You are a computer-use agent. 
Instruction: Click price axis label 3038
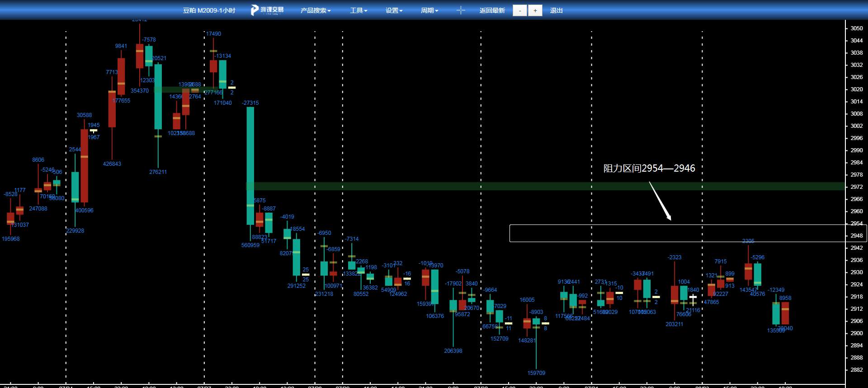(x=856, y=52)
